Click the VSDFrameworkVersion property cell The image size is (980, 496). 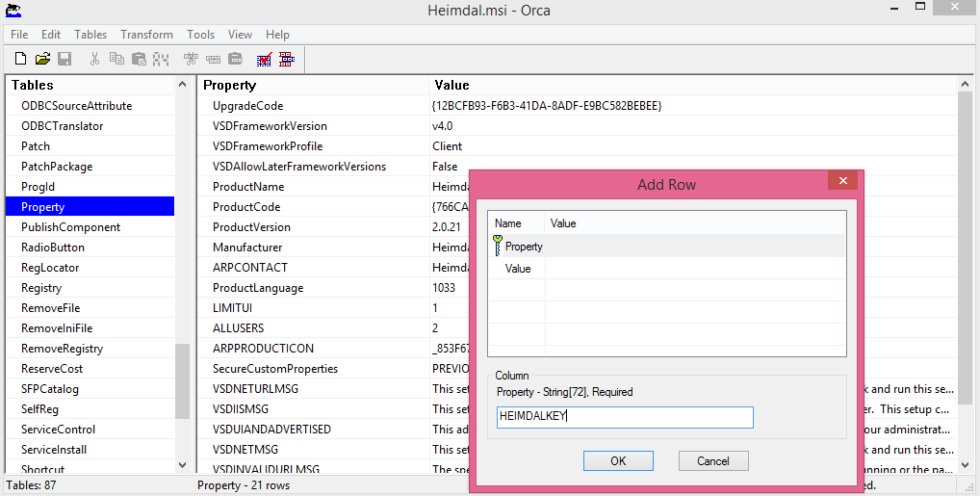[313, 126]
